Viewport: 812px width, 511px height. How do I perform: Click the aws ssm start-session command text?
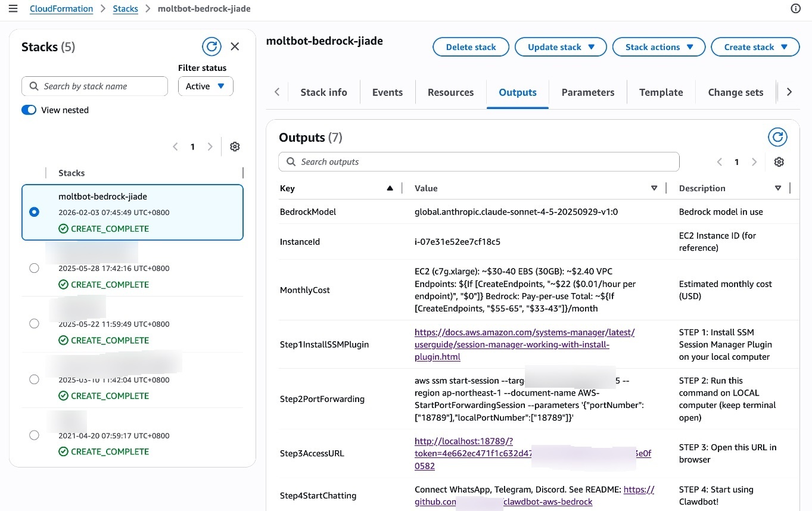[530, 399]
